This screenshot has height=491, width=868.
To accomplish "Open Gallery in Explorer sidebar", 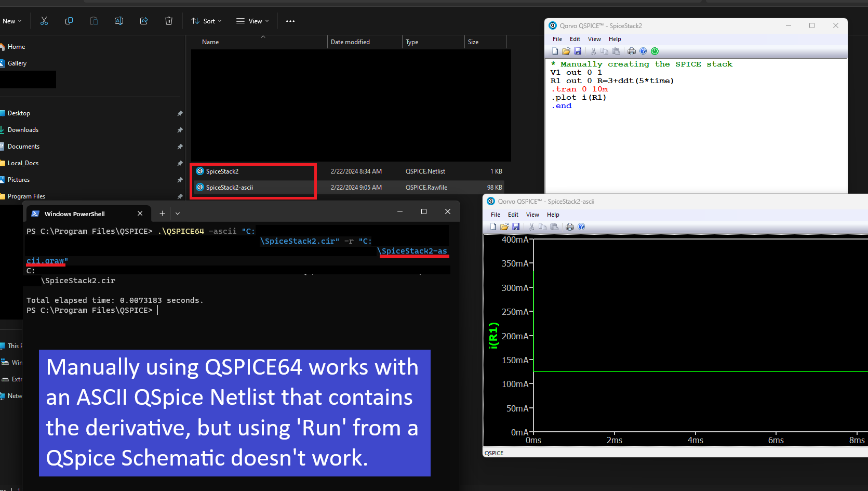I will click(17, 63).
